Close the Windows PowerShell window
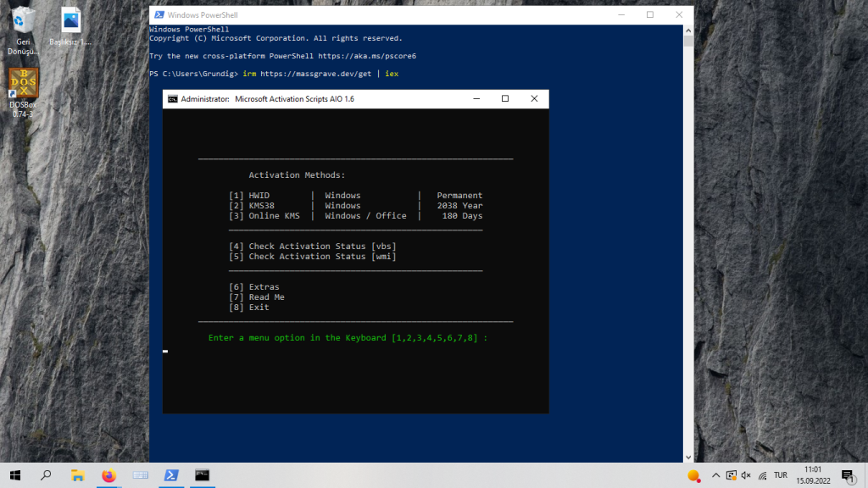The width and height of the screenshot is (868, 488). (x=679, y=15)
